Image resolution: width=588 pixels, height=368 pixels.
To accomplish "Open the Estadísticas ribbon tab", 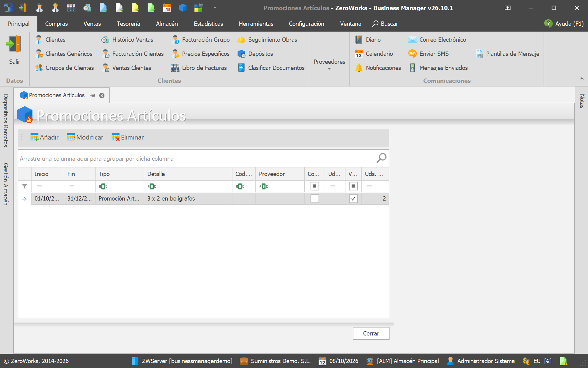I will point(208,24).
